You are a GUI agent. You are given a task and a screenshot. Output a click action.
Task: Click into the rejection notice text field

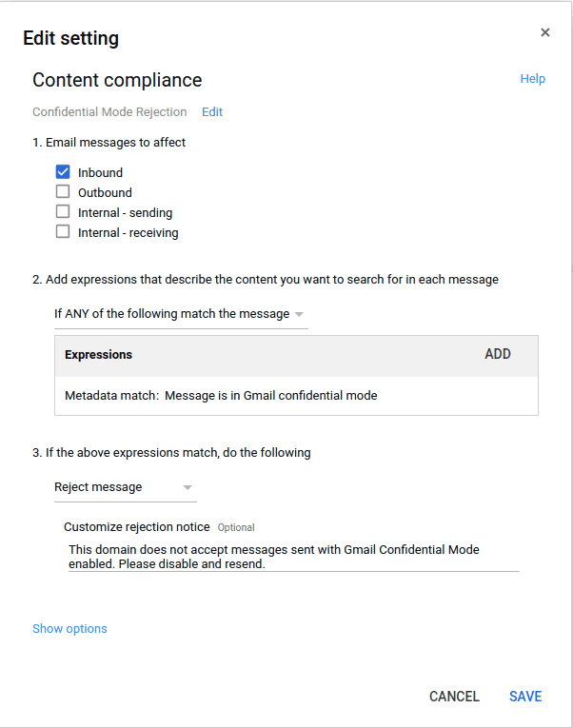[293, 557]
